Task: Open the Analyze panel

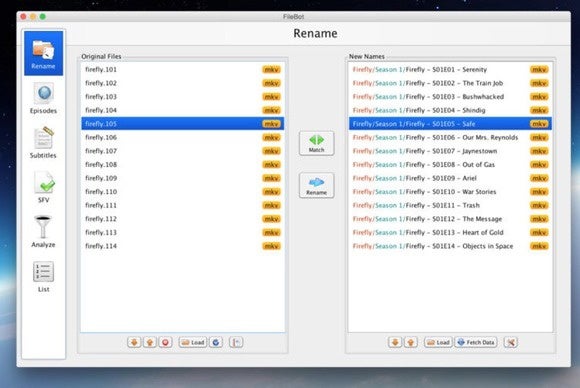Action: 43,232
